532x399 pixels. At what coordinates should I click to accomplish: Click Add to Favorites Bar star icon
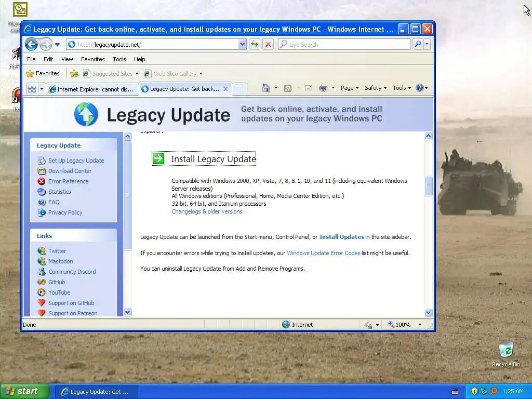click(x=74, y=74)
